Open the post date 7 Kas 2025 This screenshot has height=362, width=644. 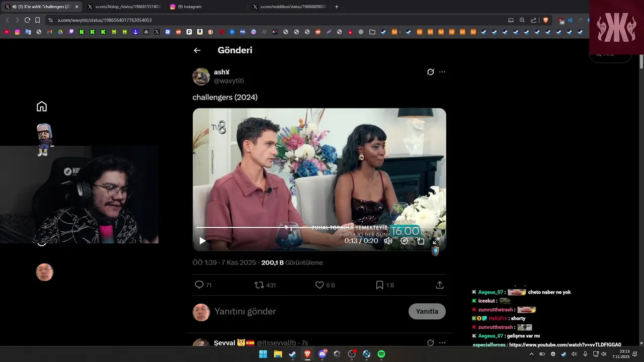[x=238, y=263]
